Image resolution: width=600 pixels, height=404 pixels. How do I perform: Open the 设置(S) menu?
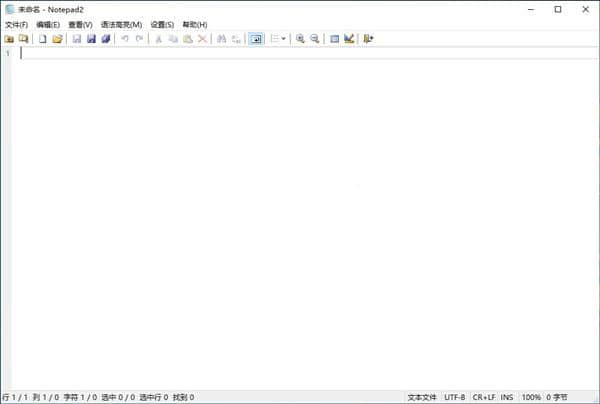pos(162,25)
